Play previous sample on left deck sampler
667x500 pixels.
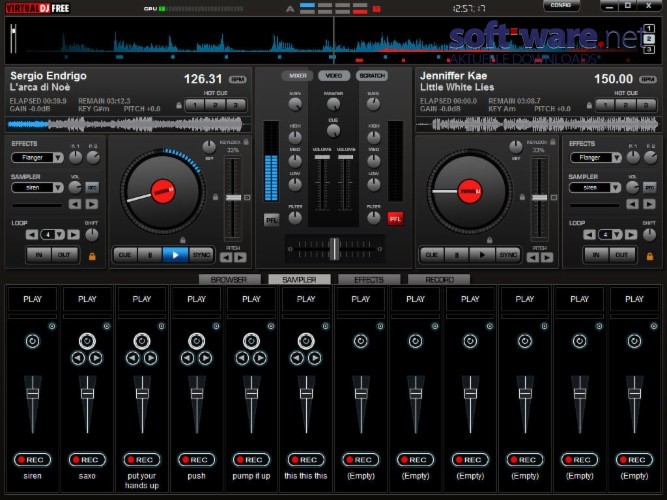click(75, 204)
